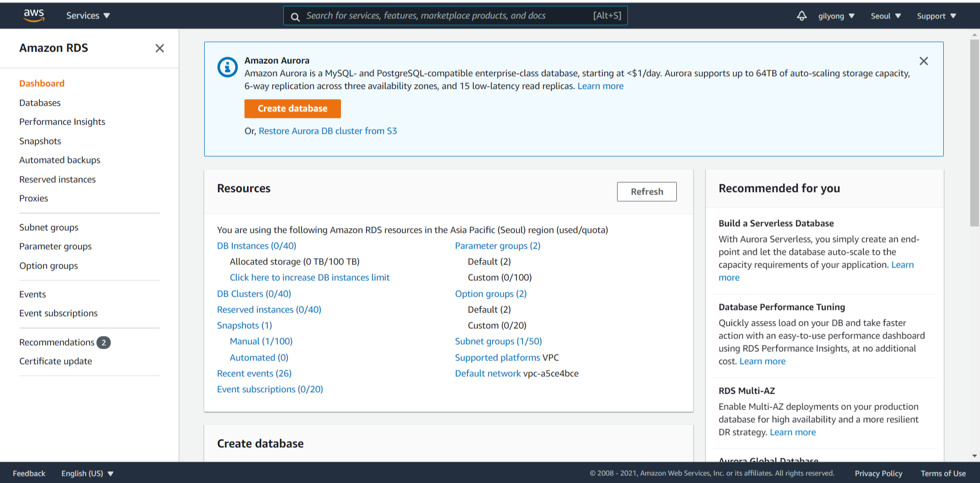Expand the Support dropdown menu
The width and height of the screenshot is (980, 483).
pos(937,16)
